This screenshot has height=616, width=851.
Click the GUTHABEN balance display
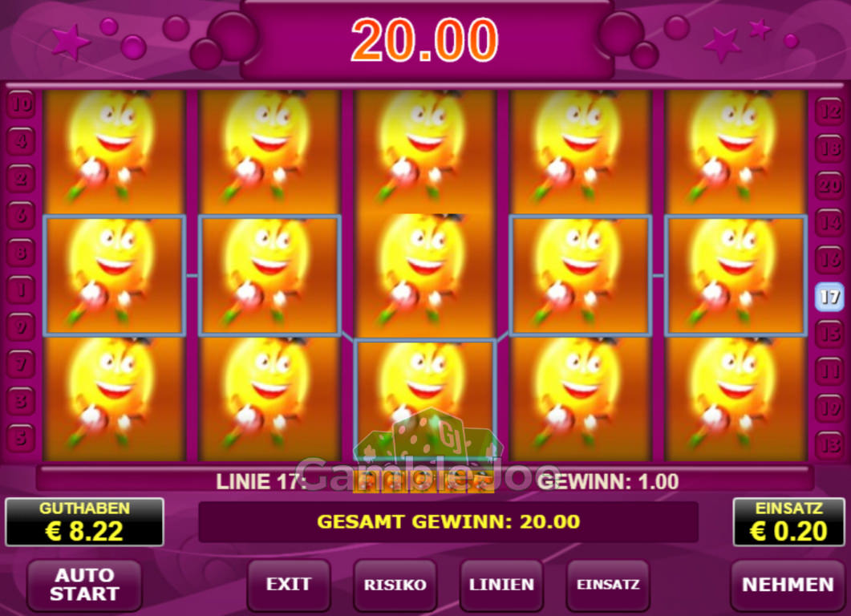[x=84, y=522]
